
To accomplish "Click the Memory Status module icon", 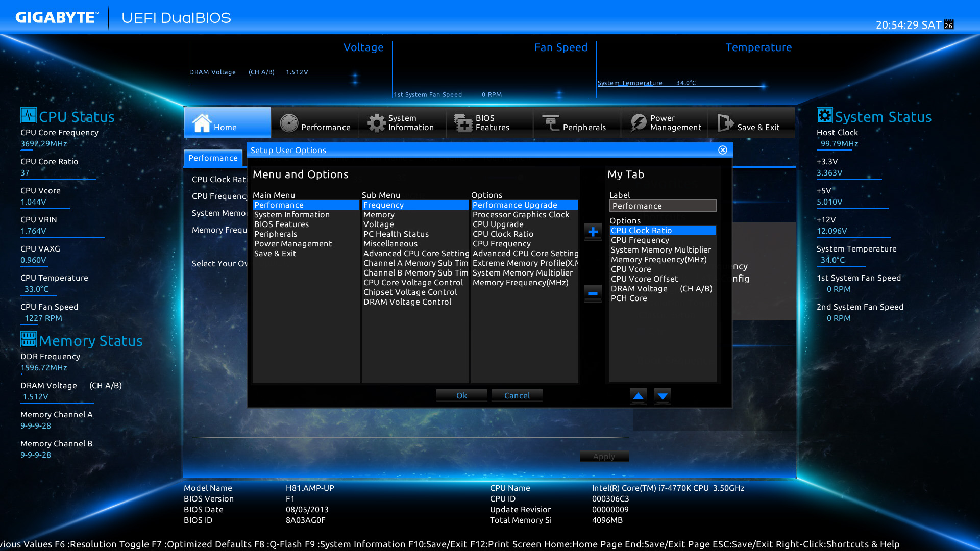I will pos(29,339).
